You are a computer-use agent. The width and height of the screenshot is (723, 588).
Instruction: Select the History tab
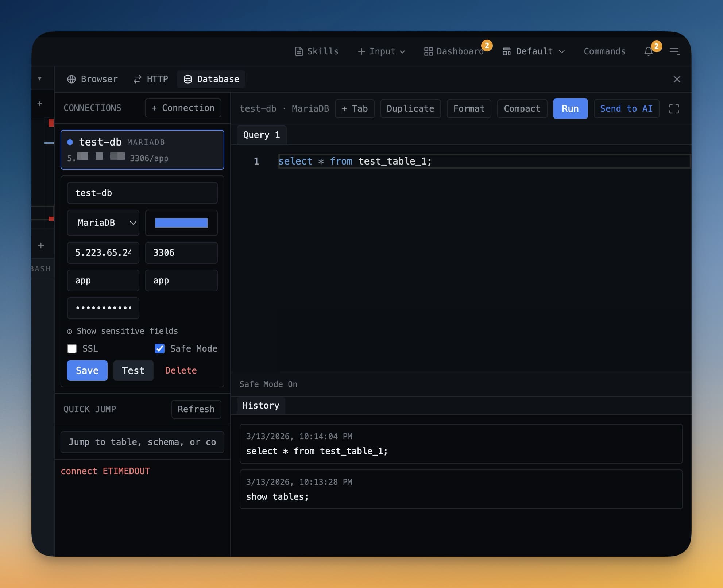click(260, 406)
